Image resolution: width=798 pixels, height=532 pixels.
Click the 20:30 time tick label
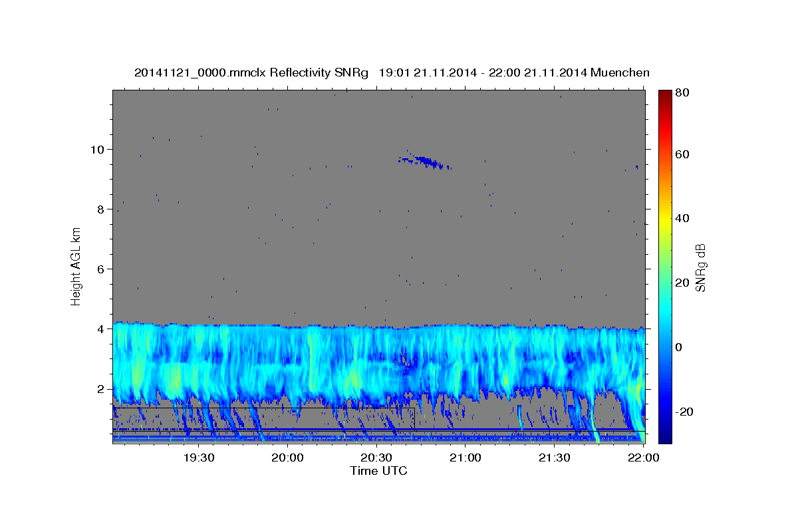(376, 458)
